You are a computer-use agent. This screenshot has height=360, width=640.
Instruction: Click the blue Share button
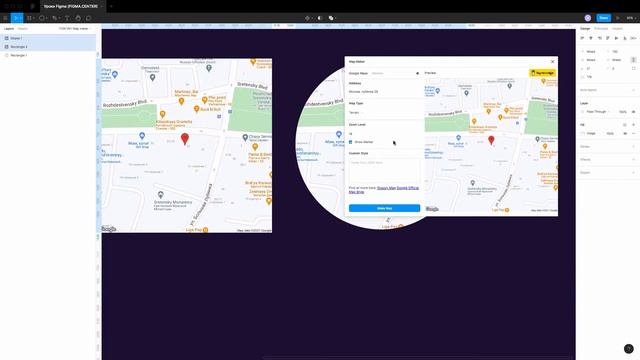[x=604, y=18]
